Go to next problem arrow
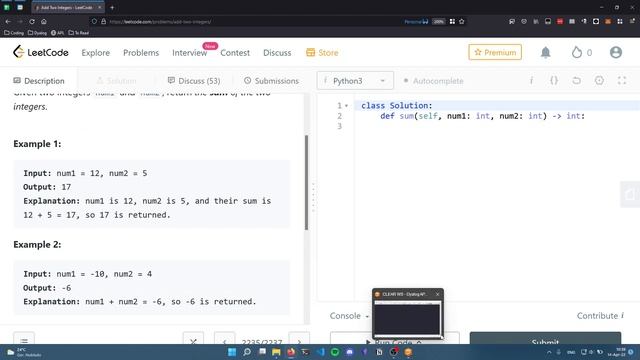This screenshot has width=640, height=360. point(299,339)
